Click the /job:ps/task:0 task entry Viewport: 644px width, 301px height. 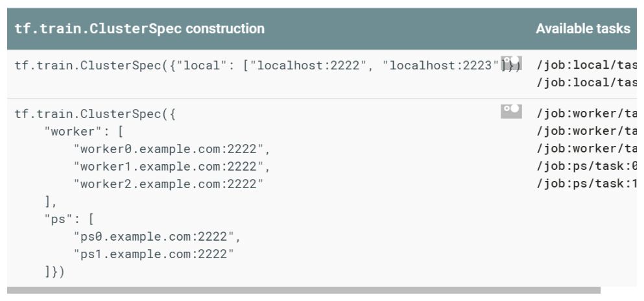point(586,166)
